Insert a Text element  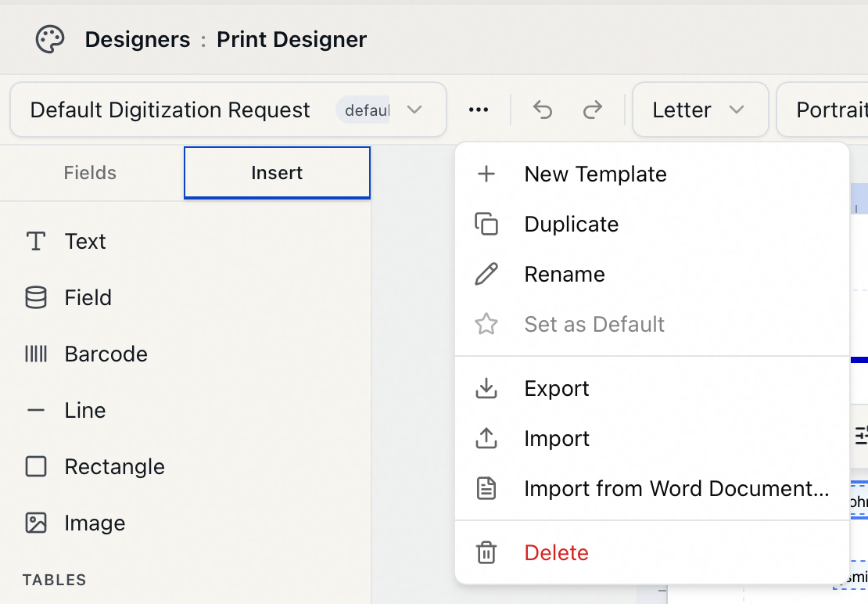pyautogui.click(x=185, y=242)
